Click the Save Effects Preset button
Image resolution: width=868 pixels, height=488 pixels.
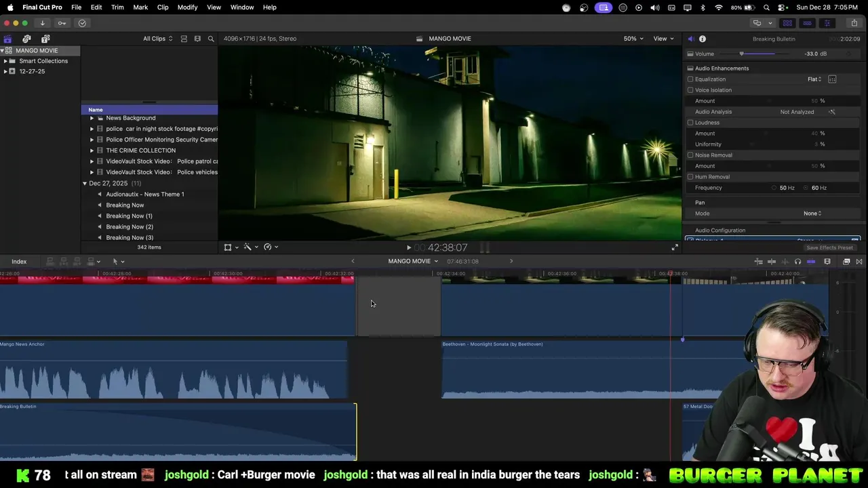coord(829,247)
